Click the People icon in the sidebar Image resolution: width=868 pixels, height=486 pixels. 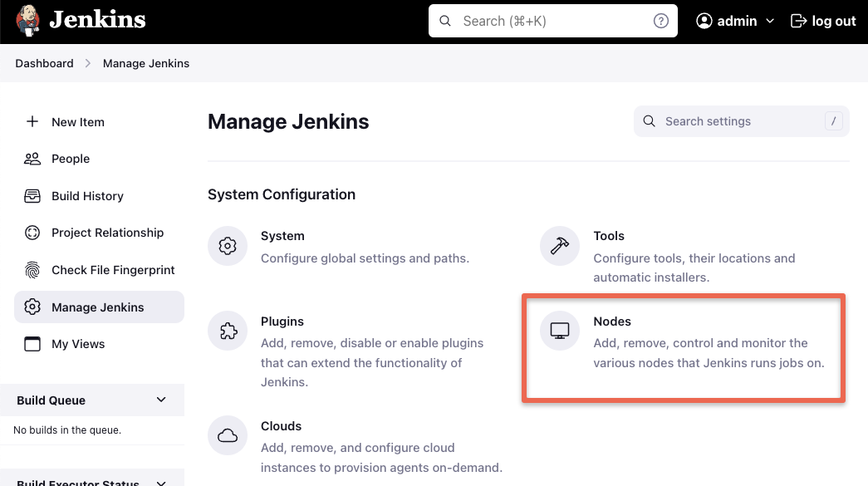pyautogui.click(x=32, y=159)
